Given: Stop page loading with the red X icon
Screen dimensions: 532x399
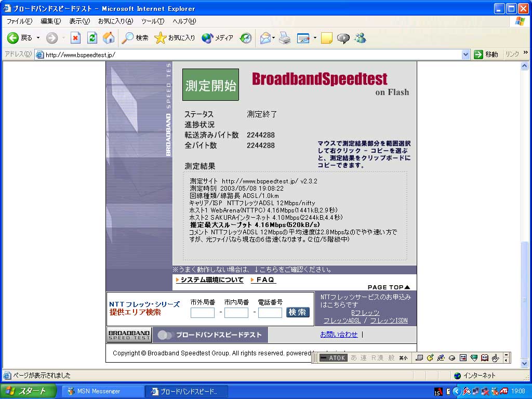Looking at the screenshot, I should tap(75, 38).
